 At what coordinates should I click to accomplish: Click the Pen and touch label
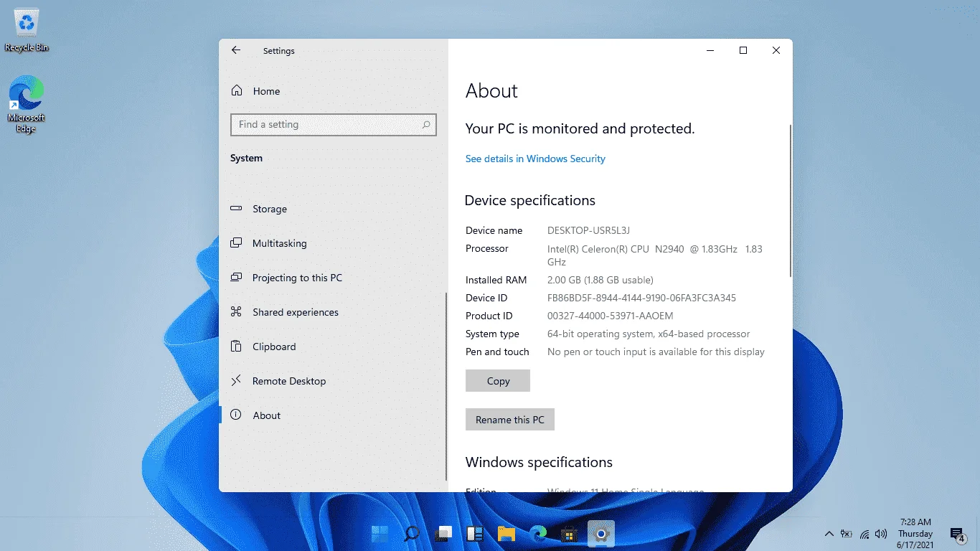pos(497,352)
